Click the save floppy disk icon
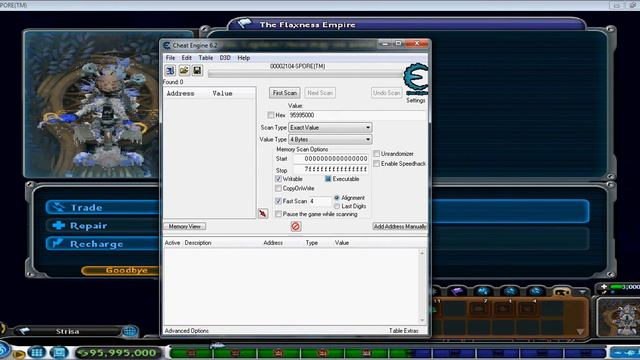This screenshot has width=640, height=360. pyautogui.click(x=198, y=71)
